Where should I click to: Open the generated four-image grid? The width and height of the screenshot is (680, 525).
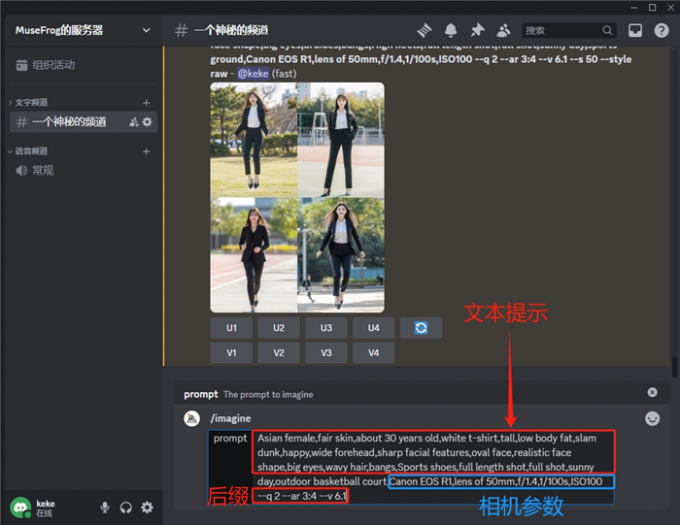(298, 197)
